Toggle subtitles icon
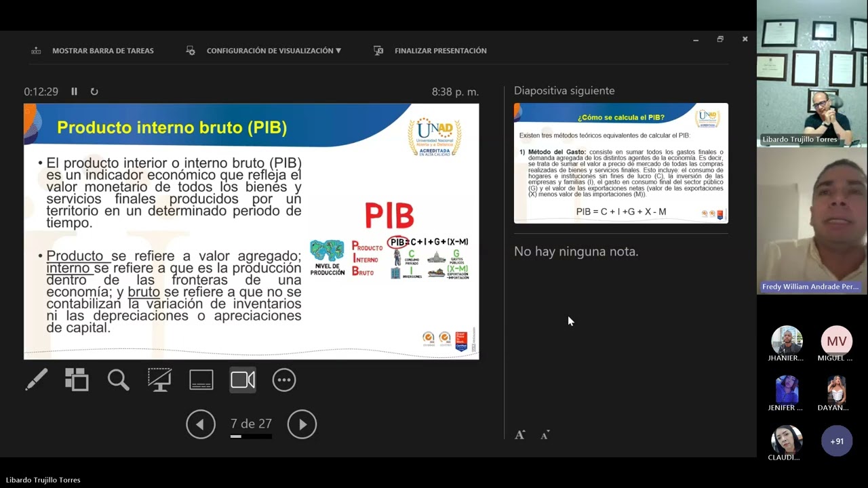Screen dimensions: 868x488 point(201,380)
